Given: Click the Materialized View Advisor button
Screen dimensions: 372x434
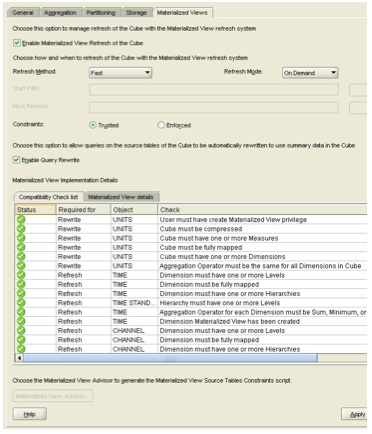Looking at the screenshot, I should point(53,396).
